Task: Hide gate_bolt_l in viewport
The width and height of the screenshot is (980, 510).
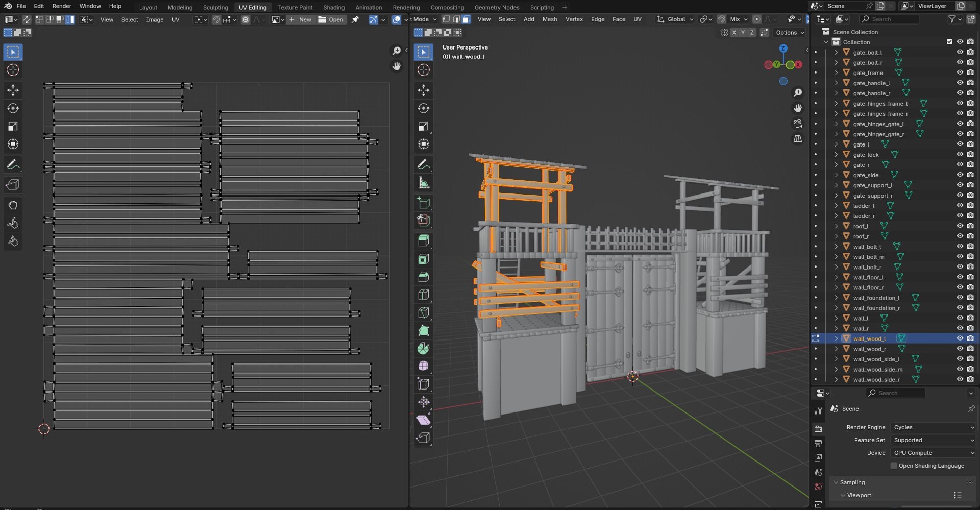Action: click(960, 52)
